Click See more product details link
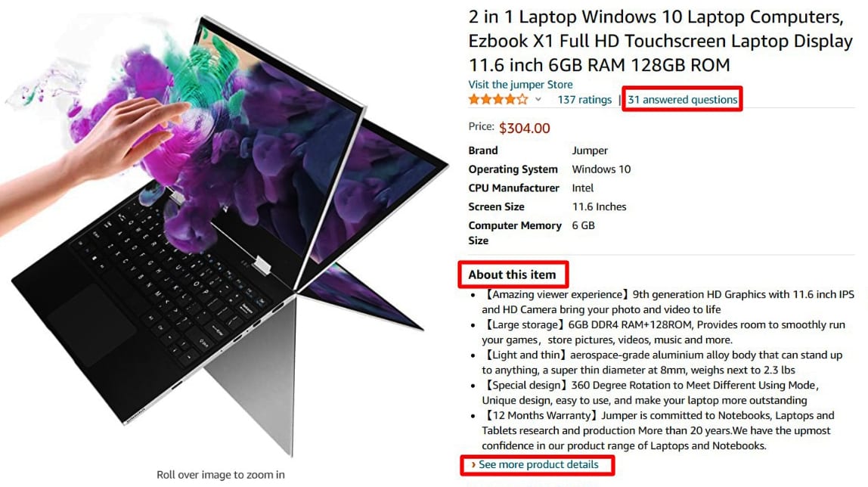This screenshot has width=868, height=487. (x=538, y=464)
